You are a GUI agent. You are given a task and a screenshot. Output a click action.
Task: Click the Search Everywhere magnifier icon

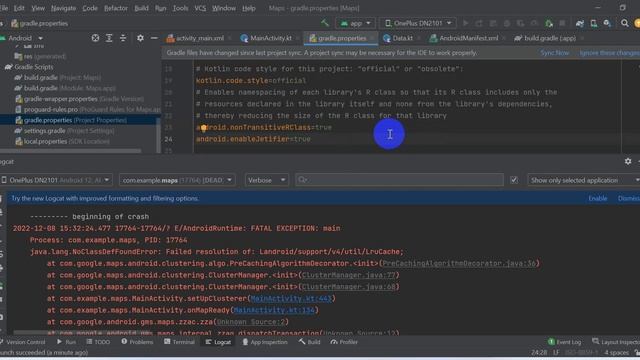pyautogui.click(x=625, y=23)
